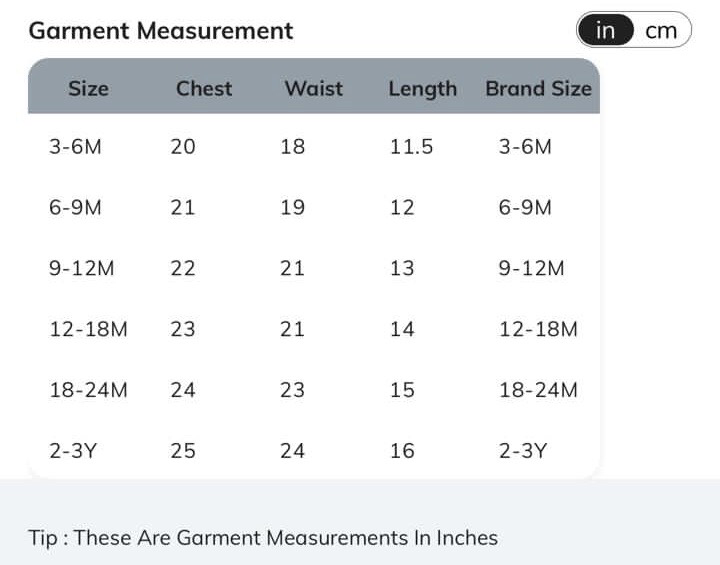
Task: Click the 2-3Y value under Brand Size
Action: click(523, 451)
